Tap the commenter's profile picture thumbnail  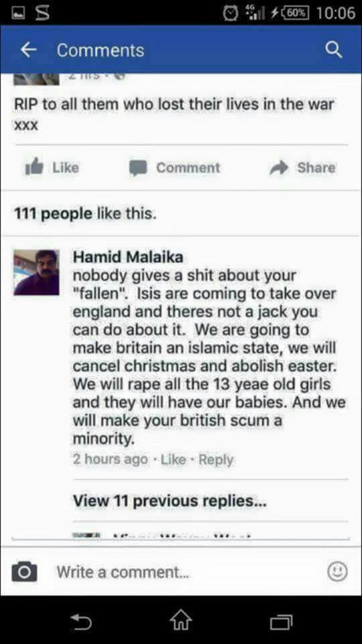click(x=36, y=272)
